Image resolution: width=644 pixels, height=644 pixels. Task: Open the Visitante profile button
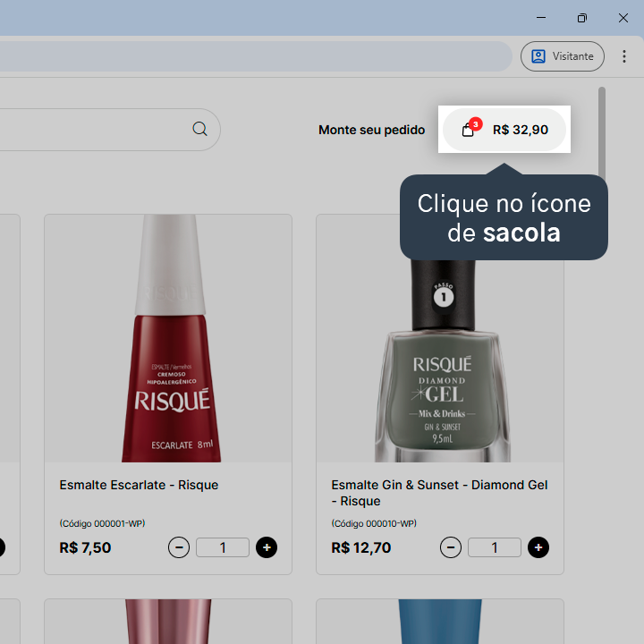[x=562, y=56]
